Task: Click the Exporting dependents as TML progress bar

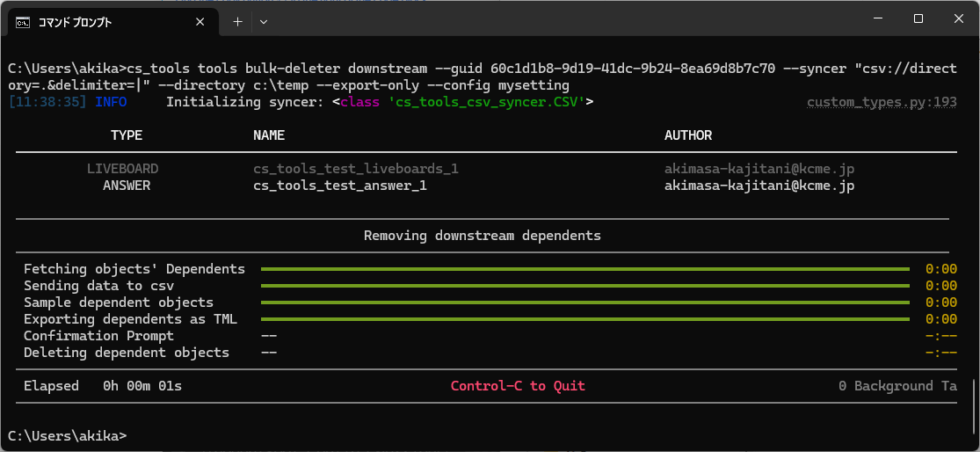Action: [585, 319]
